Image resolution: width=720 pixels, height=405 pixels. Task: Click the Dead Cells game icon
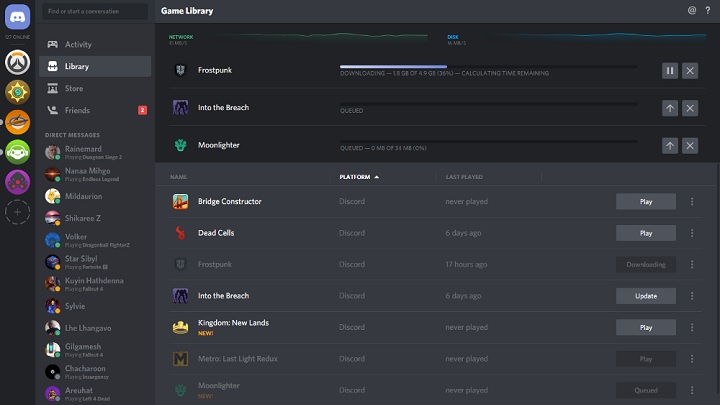180,233
